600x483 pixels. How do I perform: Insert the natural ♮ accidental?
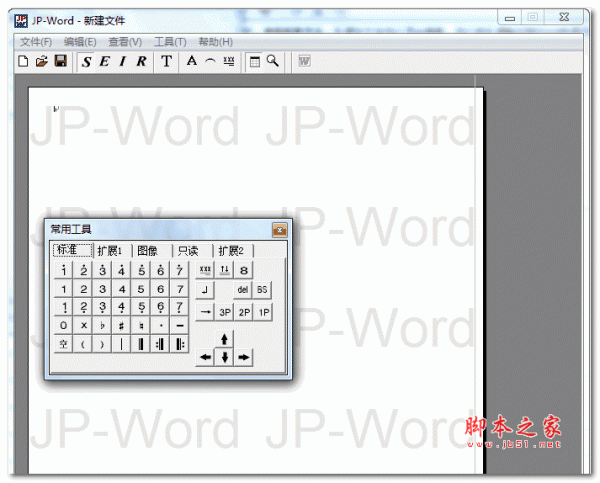141,326
